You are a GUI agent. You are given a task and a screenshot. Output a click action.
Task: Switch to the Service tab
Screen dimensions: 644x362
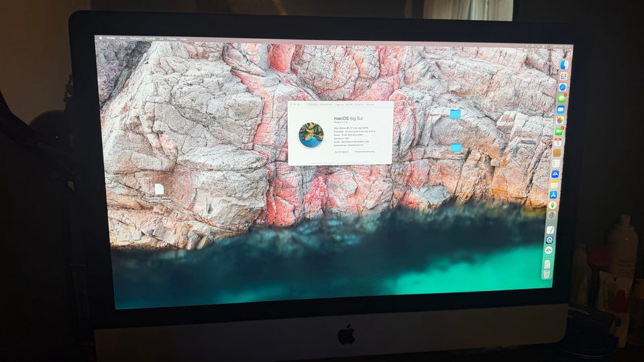click(370, 105)
